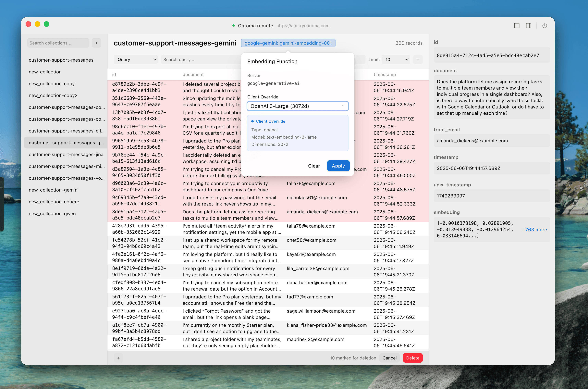Screen dimensions: 588x389
Task: Expand embedding via +763 more link
Action: [534, 230]
